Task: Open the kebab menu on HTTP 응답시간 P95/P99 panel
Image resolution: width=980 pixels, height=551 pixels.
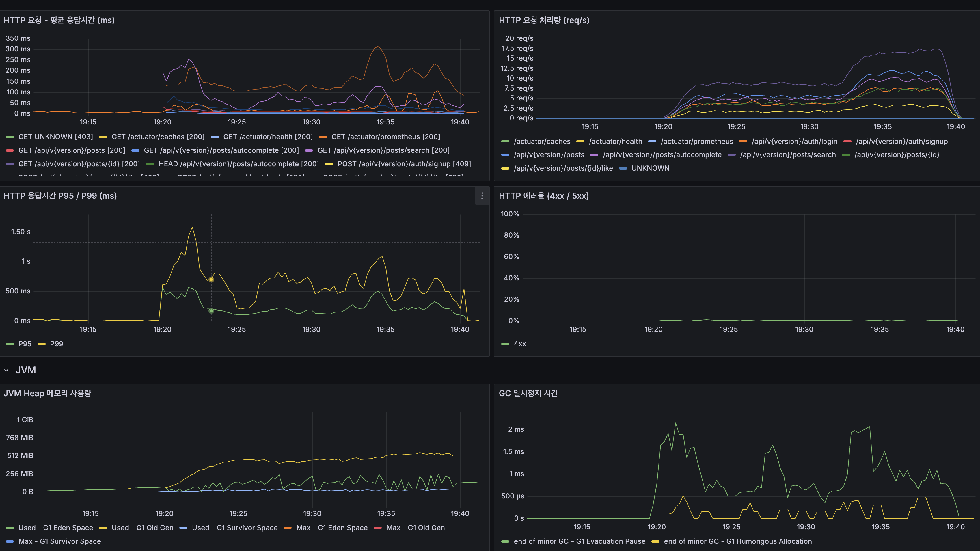Action: click(x=482, y=196)
